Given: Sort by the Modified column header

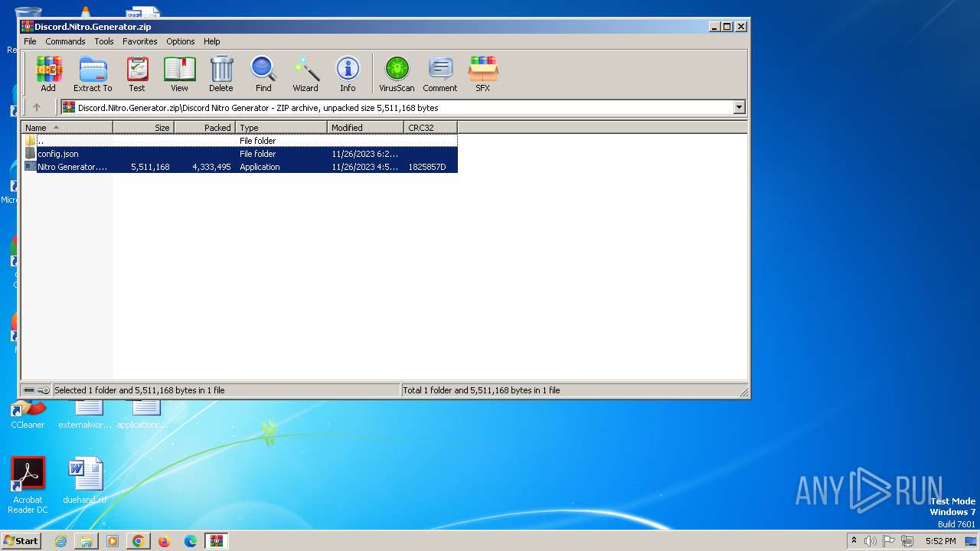Looking at the screenshot, I should coord(366,128).
